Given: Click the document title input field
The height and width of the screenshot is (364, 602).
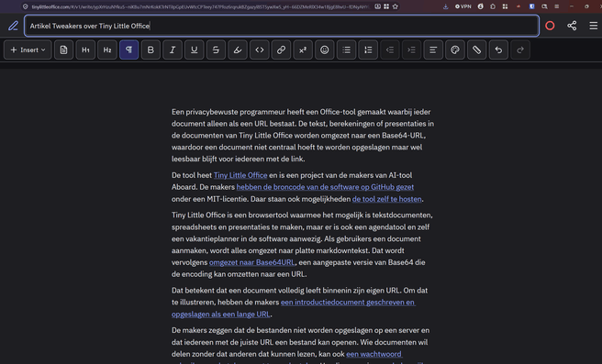Looking at the screenshot, I should point(282,26).
